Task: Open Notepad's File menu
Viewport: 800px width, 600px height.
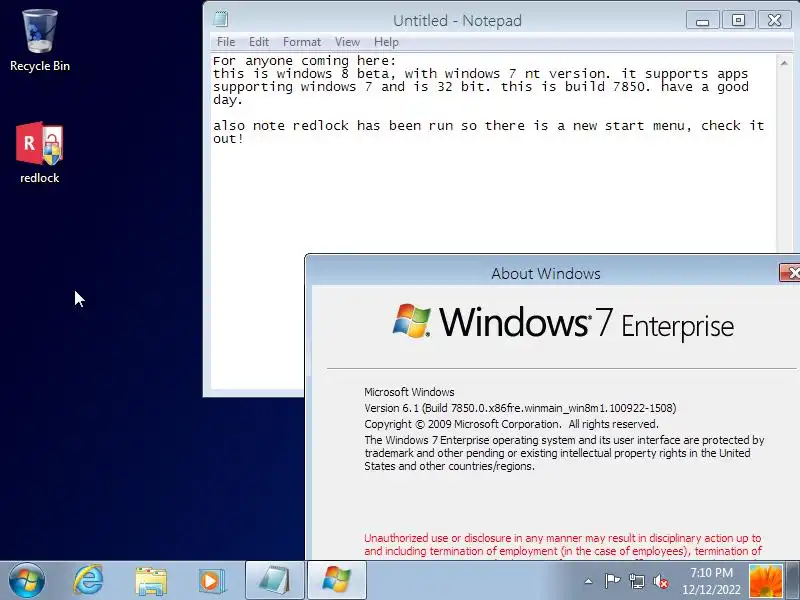Action: [226, 42]
